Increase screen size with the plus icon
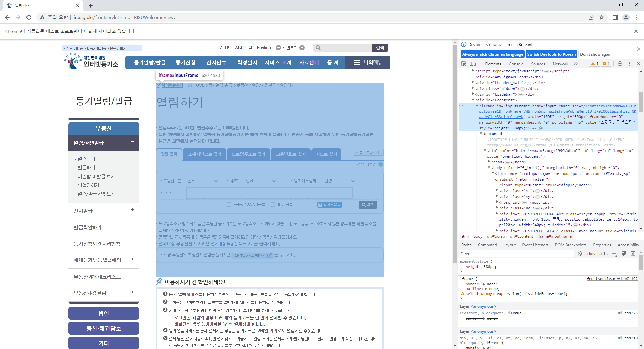This screenshot has height=349, width=644. click(x=302, y=48)
